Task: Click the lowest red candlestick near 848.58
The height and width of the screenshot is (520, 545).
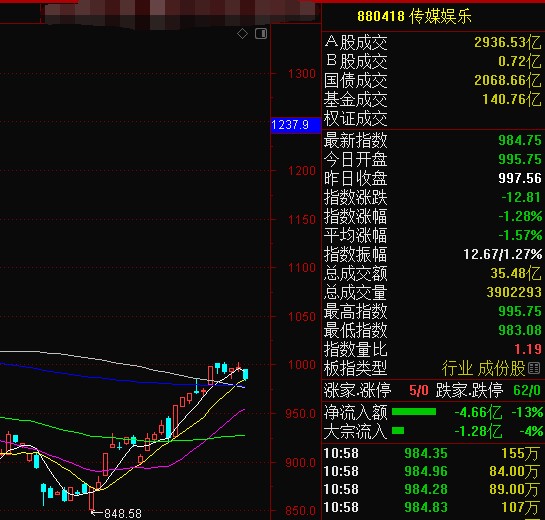Action: point(92,499)
